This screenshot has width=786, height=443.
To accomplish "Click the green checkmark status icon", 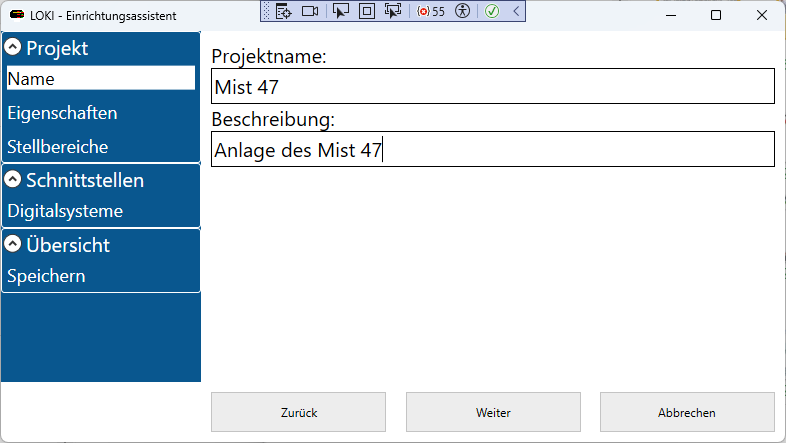I will tap(492, 11).
